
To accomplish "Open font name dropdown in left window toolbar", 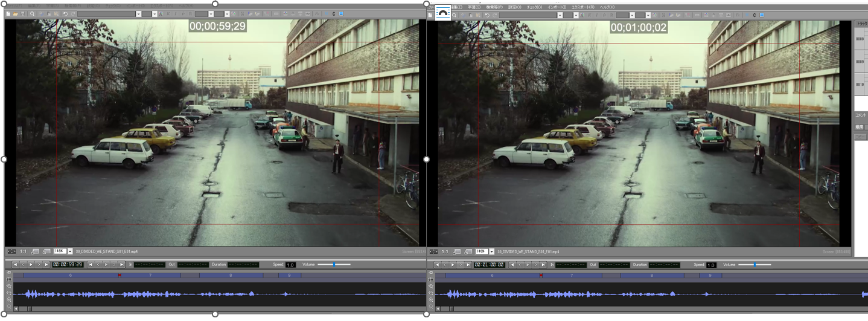I will click(x=138, y=13).
